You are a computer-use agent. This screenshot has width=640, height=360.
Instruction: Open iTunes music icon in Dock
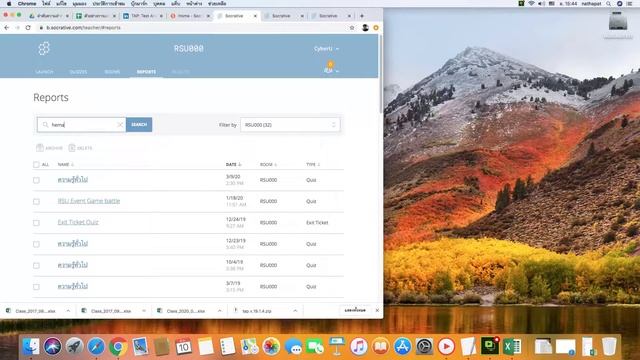click(x=358, y=347)
